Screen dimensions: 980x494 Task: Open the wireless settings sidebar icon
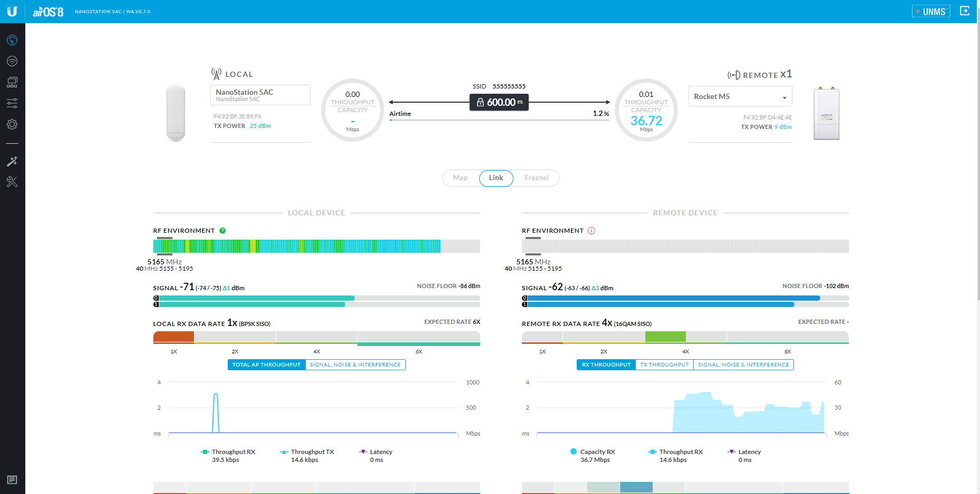pyautogui.click(x=12, y=61)
